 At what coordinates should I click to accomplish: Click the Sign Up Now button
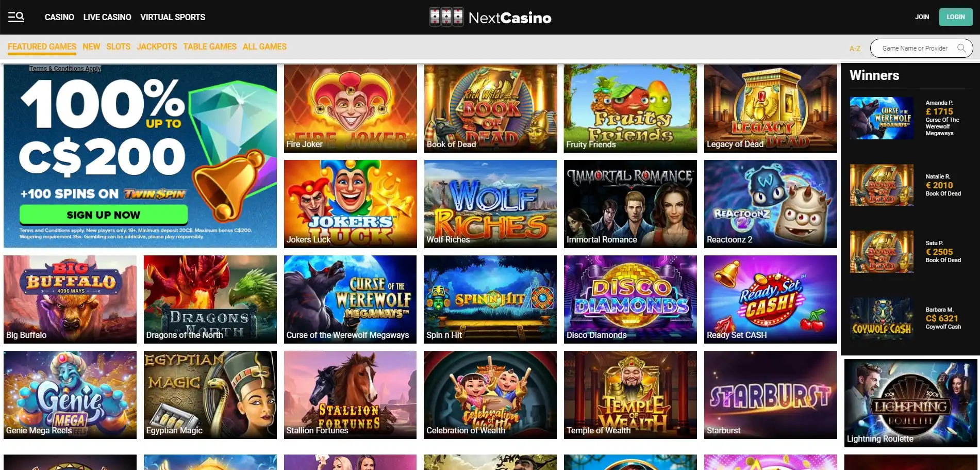[x=104, y=215]
